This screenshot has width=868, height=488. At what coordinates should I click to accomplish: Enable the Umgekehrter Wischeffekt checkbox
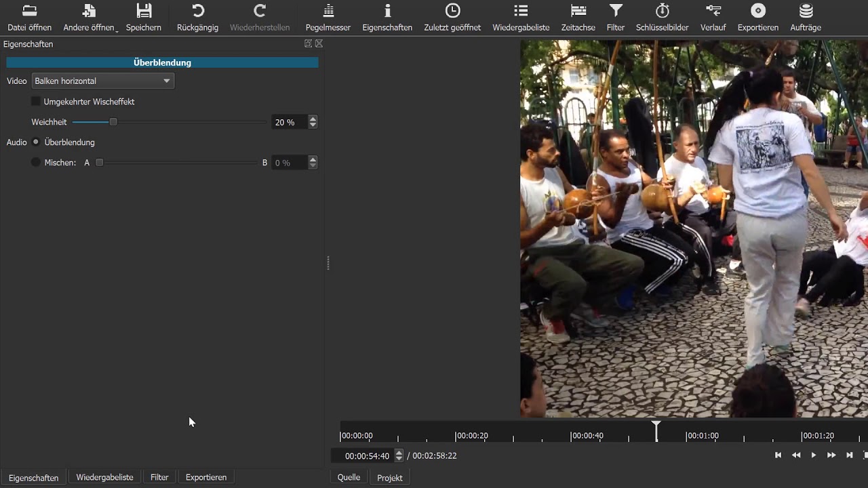point(36,102)
